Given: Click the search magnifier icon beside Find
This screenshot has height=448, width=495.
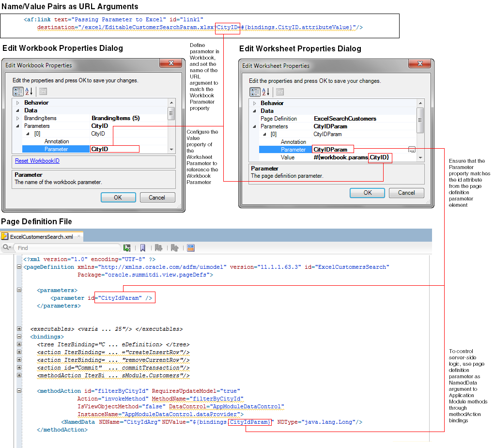Looking at the screenshot, I should tap(7, 247).
